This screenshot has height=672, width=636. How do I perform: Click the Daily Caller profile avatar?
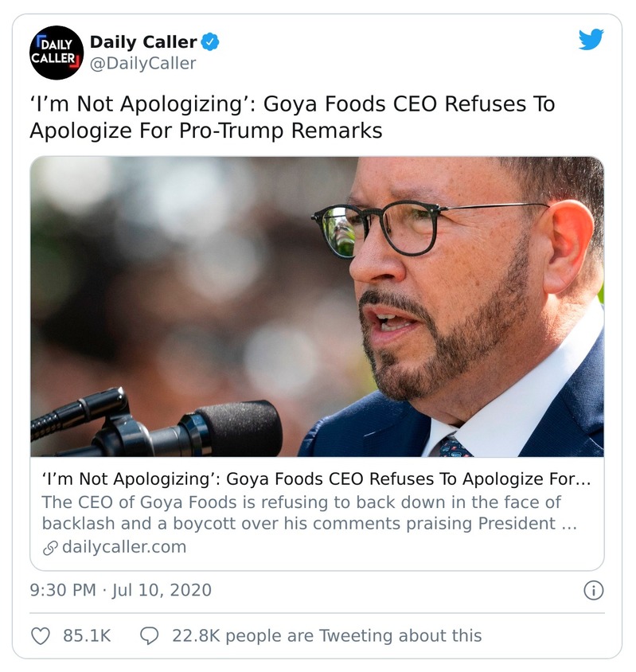point(57,53)
